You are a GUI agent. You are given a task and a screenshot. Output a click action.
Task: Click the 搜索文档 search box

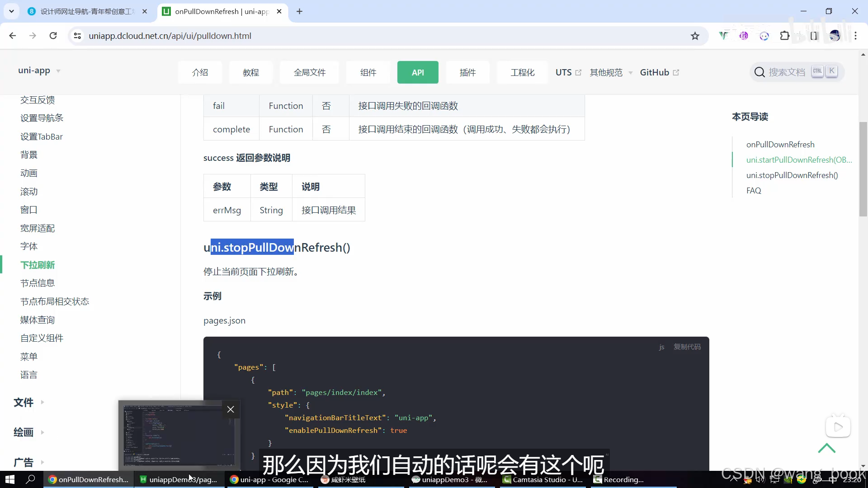coord(797,72)
